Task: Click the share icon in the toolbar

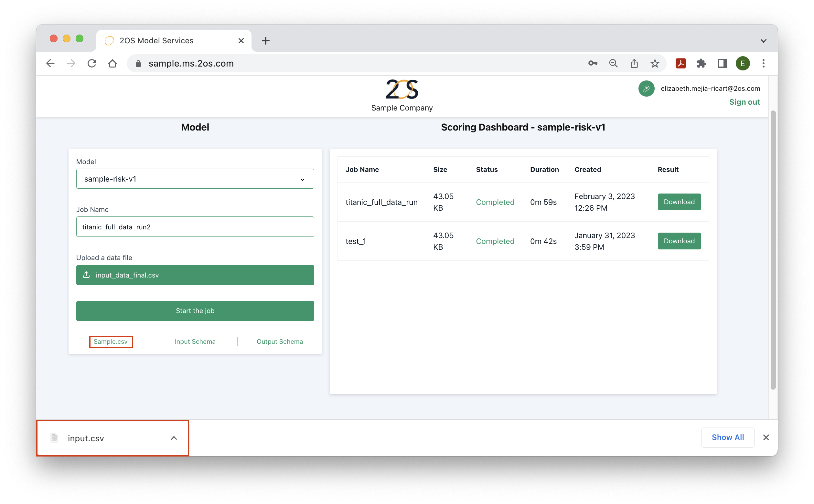Action: pyautogui.click(x=634, y=63)
